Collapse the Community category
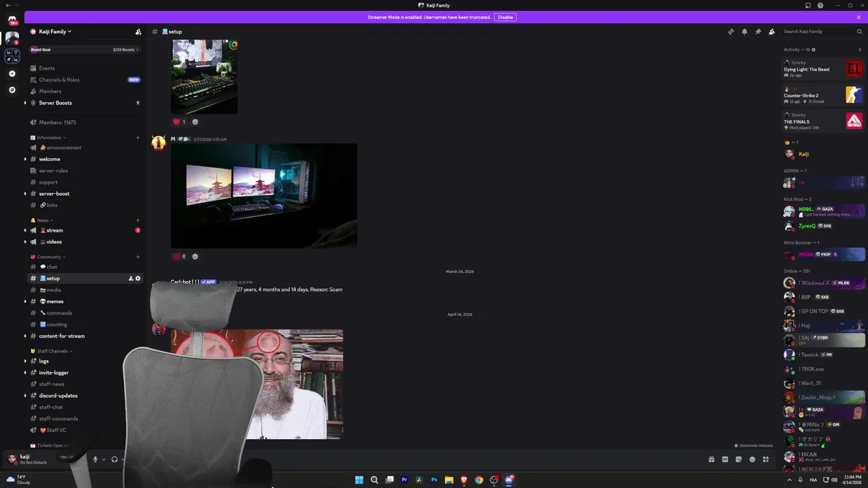This screenshot has width=868, height=488. coord(49,257)
